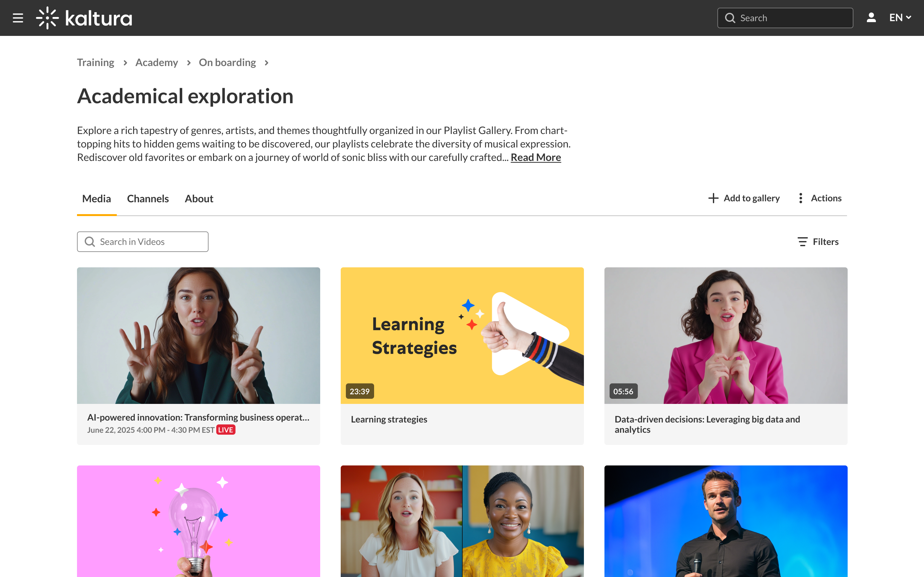Click the Kaltura logo
Viewport: 924px width, 577px height.
coord(84,18)
